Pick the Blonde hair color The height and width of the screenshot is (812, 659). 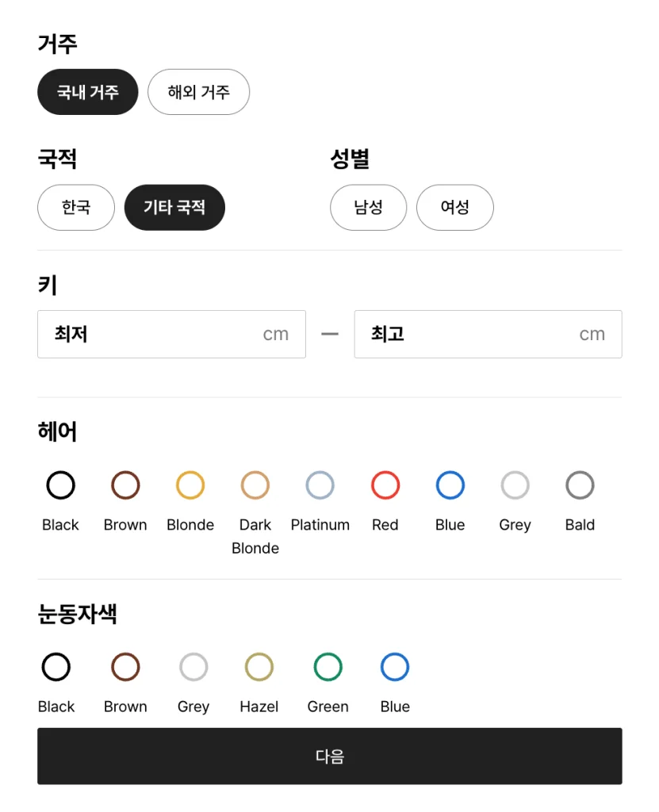point(190,485)
